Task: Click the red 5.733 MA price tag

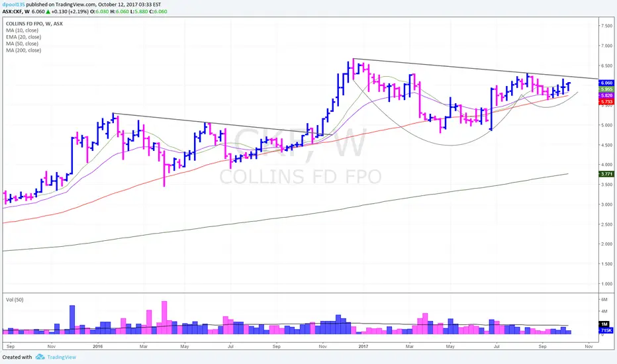Action: click(606, 102)
